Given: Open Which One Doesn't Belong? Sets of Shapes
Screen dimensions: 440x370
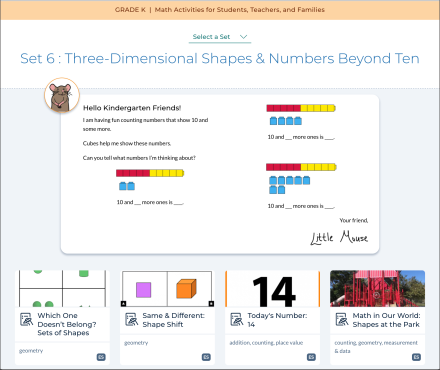Looking at the screenshot, I should [x=67, y=324].
